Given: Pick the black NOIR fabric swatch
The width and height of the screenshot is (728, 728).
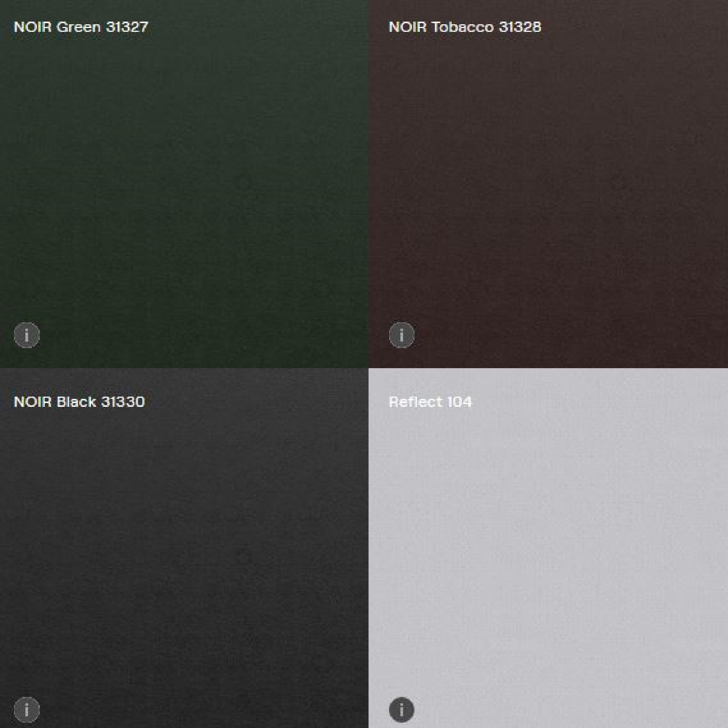Looking at the screenshot, I should pos(184,548).
